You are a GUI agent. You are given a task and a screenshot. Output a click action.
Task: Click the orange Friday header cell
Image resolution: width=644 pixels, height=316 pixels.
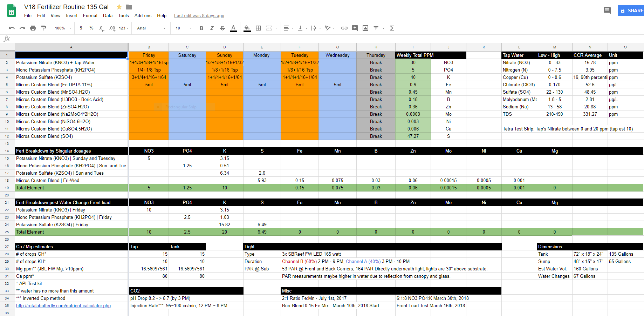click(x=149, y=55)
